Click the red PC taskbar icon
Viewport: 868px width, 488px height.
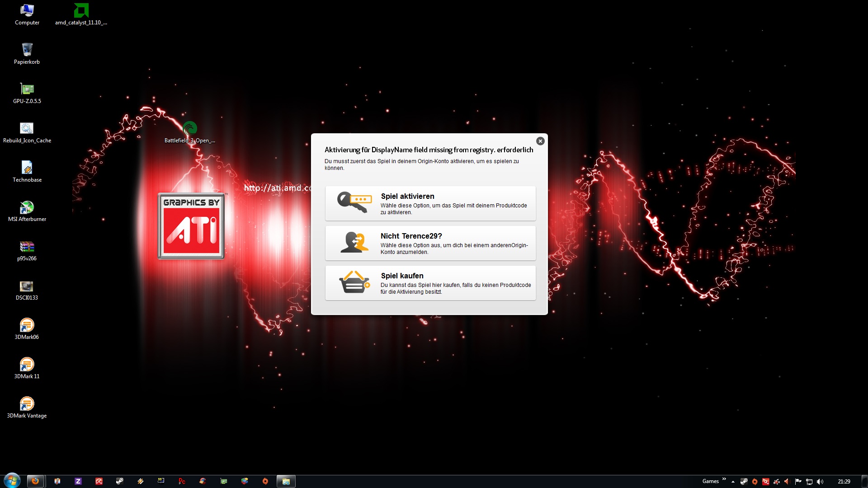[182, 481]
